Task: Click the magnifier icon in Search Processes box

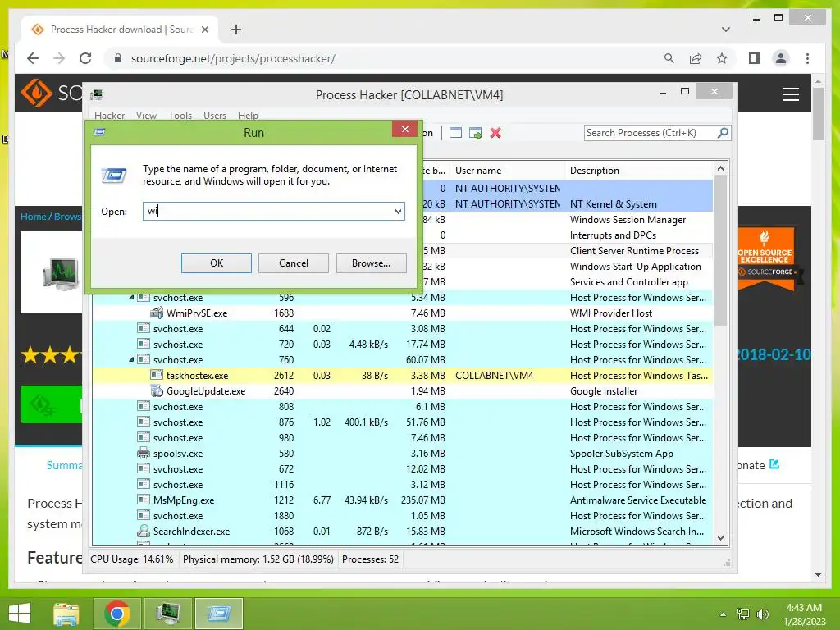Action: (x=723, y=132)
